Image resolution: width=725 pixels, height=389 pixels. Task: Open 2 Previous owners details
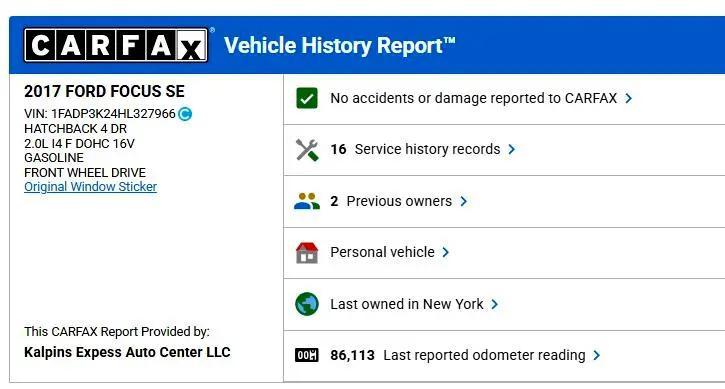pos(391,201)
